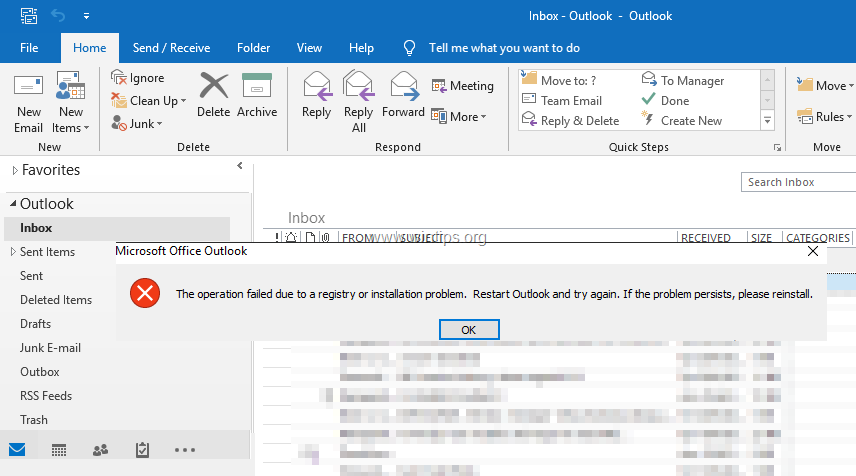Click Tell me what you want to do
856x476 pixels.
coord(504,48)
